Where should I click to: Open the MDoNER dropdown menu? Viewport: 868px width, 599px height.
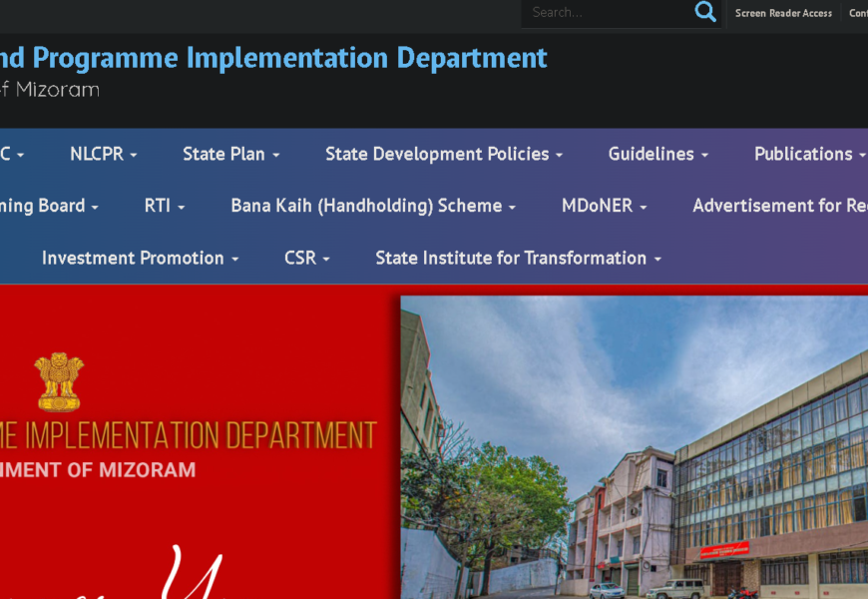tap(604, 206)
